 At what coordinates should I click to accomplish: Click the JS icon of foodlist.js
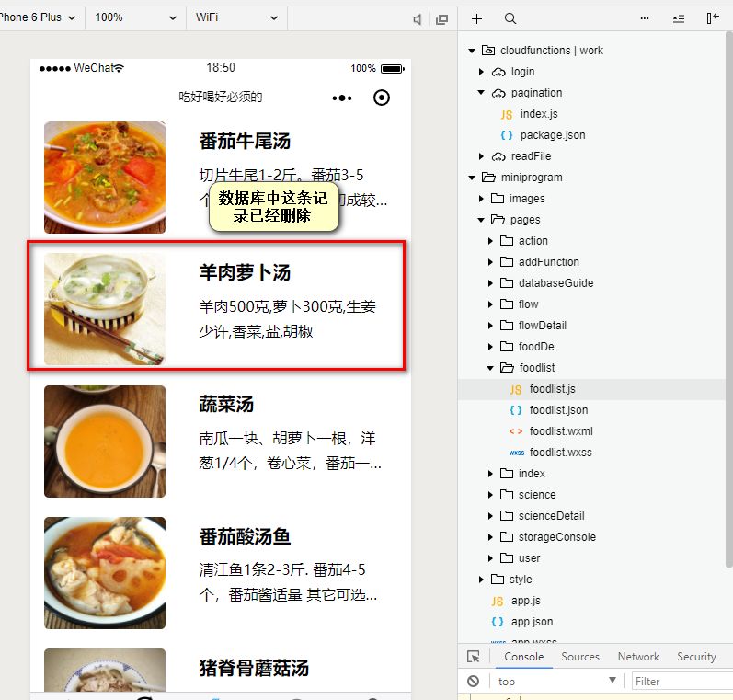click(516, 389)
